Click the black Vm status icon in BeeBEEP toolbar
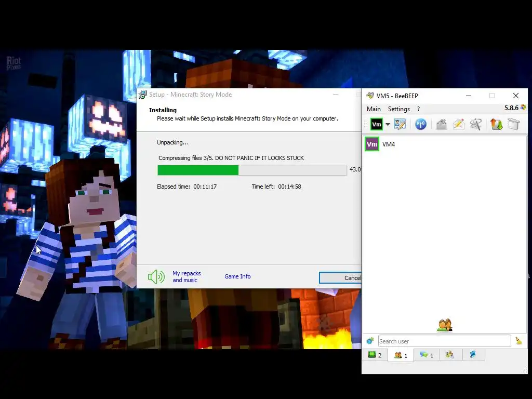Viewport: 532px width, 399px height. (x=377, y=124)
